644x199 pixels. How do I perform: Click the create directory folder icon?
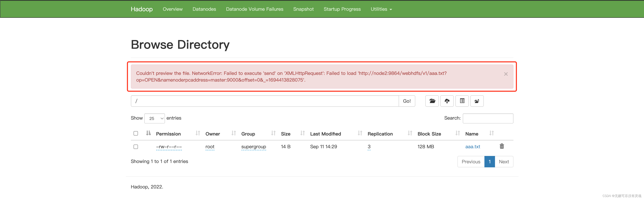pos(432,101)
